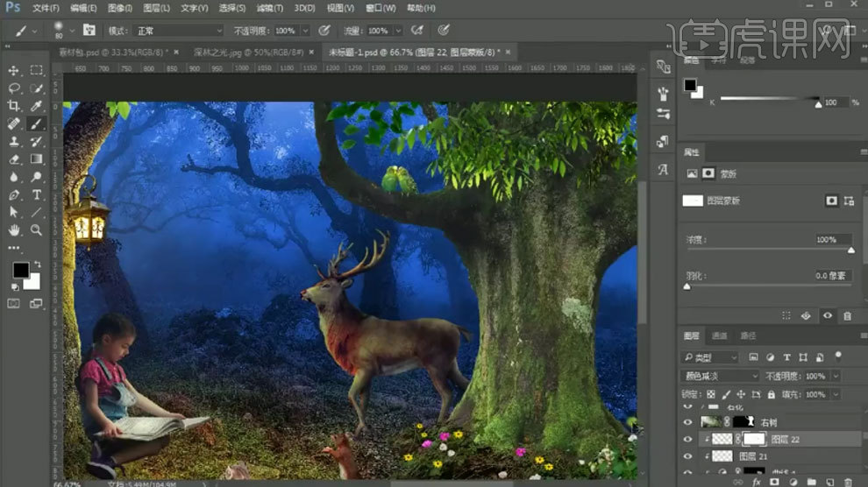Select the Zoom tool
Screen dimensions: 868x487
coord(37,230)
